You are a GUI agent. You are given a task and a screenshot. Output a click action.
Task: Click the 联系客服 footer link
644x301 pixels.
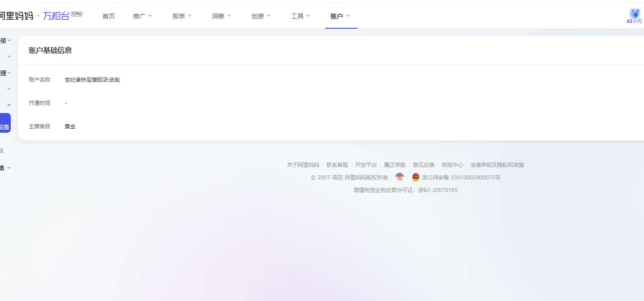pyautogui.click(x=337, y=165)
